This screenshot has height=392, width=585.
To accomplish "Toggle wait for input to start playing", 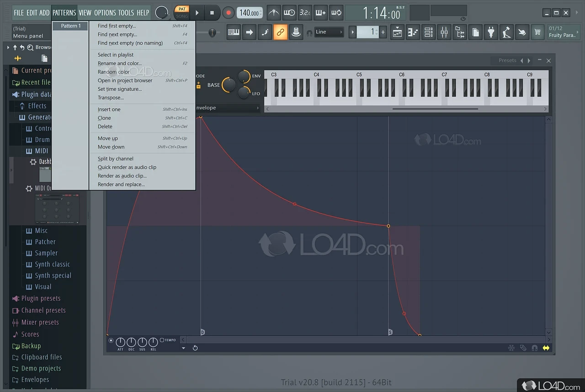I will (x=289, y=13).
